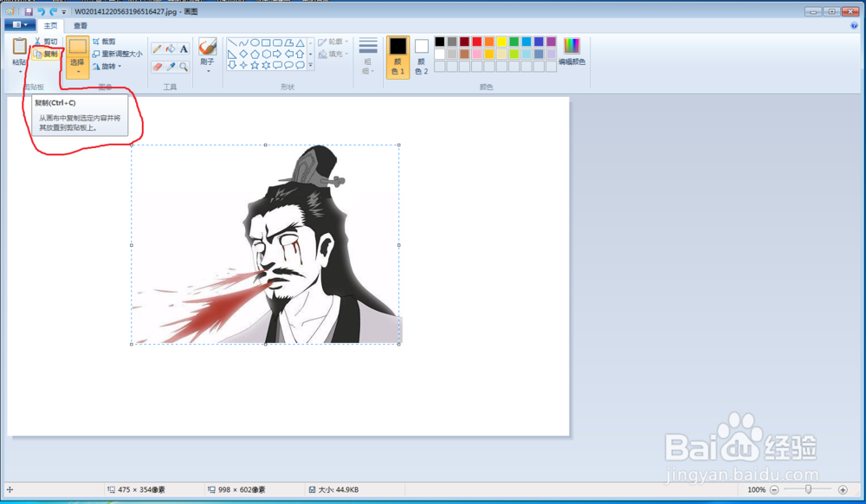Activate the Color 1 (颜色 1) box
The width and height of the screenshot is (866, 504).
point(397,57)
